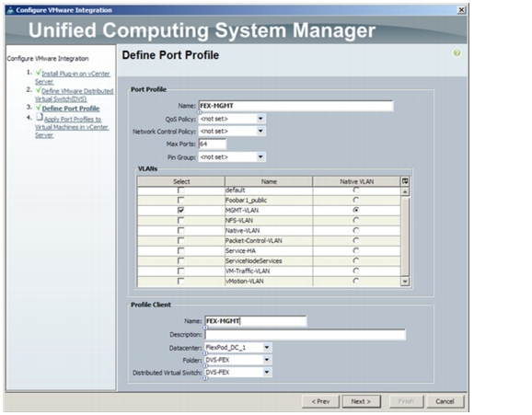
Task: Close the Configure VMware Integration dialog
Action: click(x=461, y=10)
